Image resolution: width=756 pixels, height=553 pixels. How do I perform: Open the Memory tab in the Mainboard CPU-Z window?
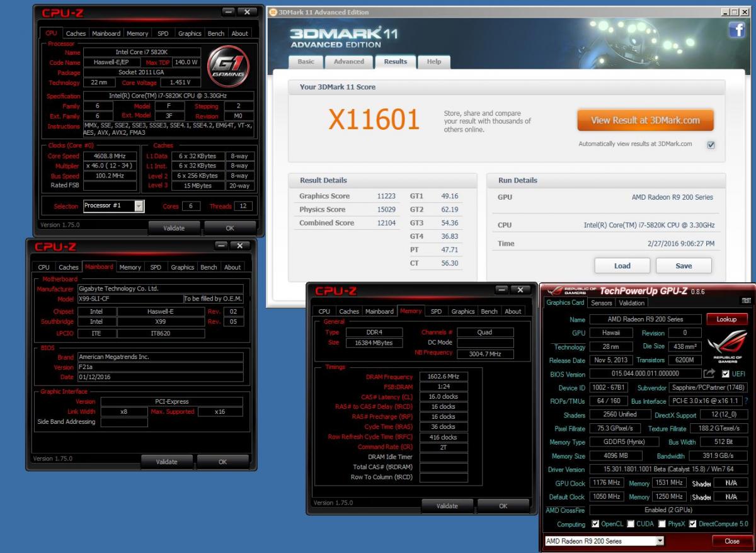[x=130, y=267]
